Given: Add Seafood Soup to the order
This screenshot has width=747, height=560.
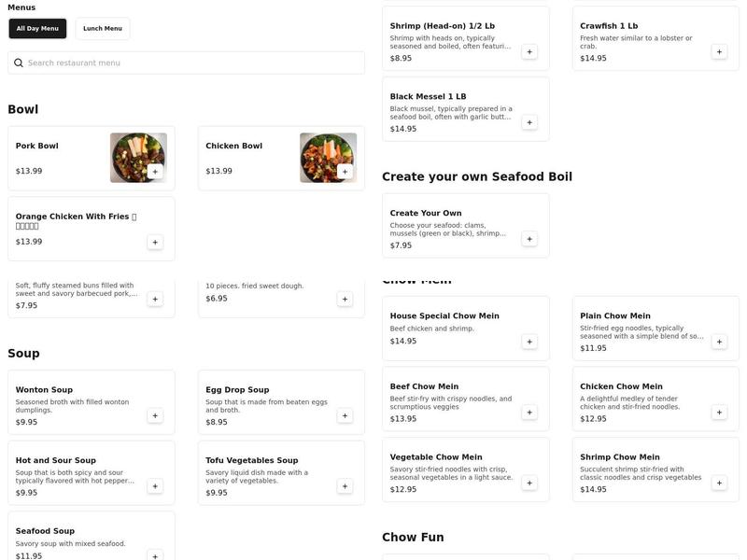Looking at the screenshot, I should click(154, 556).
